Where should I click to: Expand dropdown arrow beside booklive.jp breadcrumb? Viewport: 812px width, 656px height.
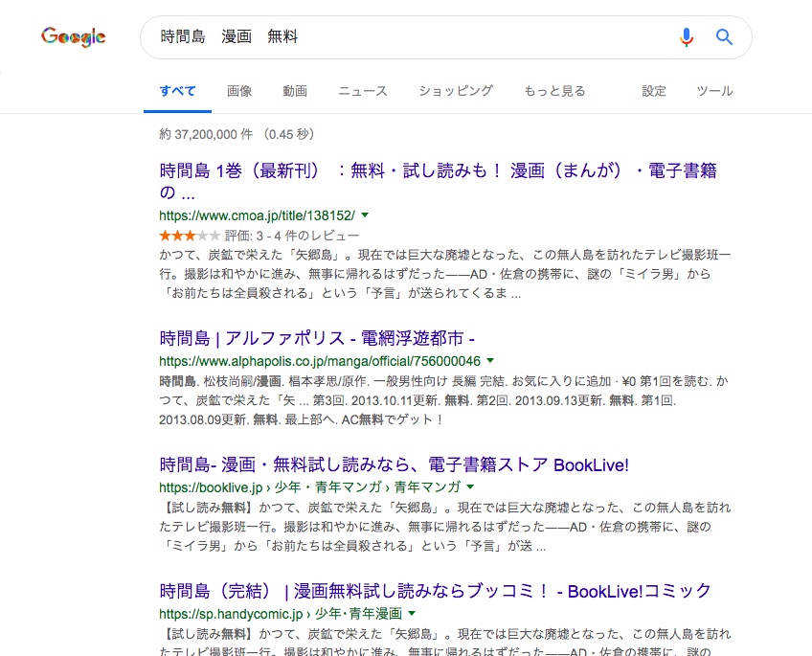[470, 486]
